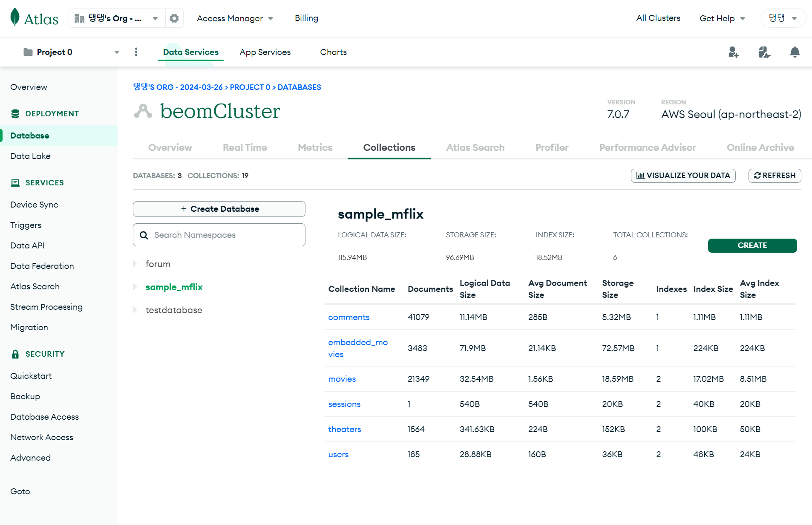Open organization settings gear icon
This screenshot has height=525, width=812.
174,18
